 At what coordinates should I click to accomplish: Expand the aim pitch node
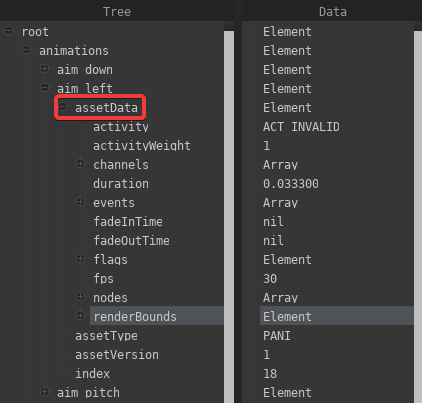[44, 392]
